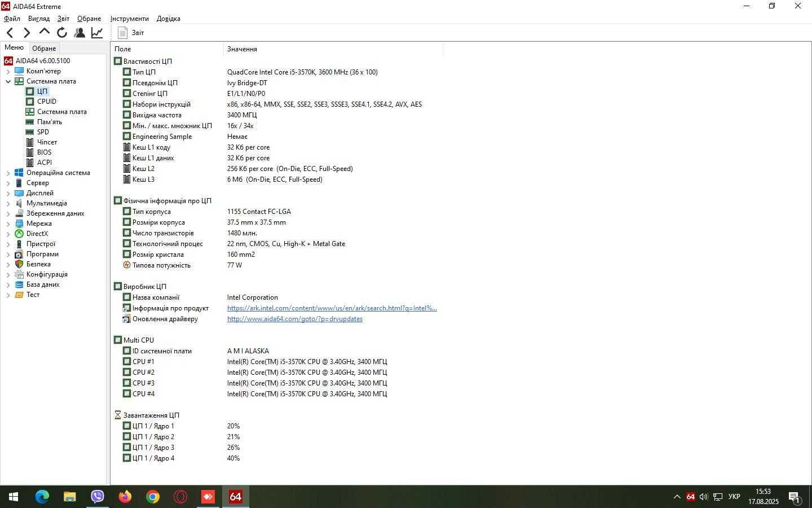Viewport: 812px width, 508px height.
Task: Click the Програми programs icon
Action: [19, 254]
